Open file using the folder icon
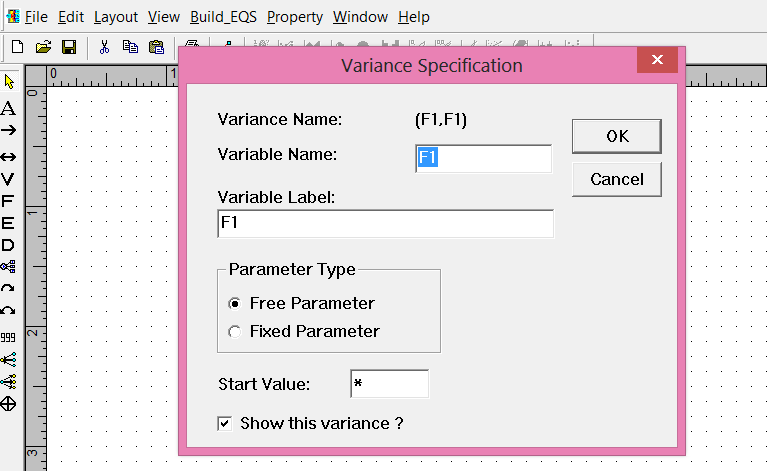Viewport: 767px width, 471px height. tap(43, 47)
